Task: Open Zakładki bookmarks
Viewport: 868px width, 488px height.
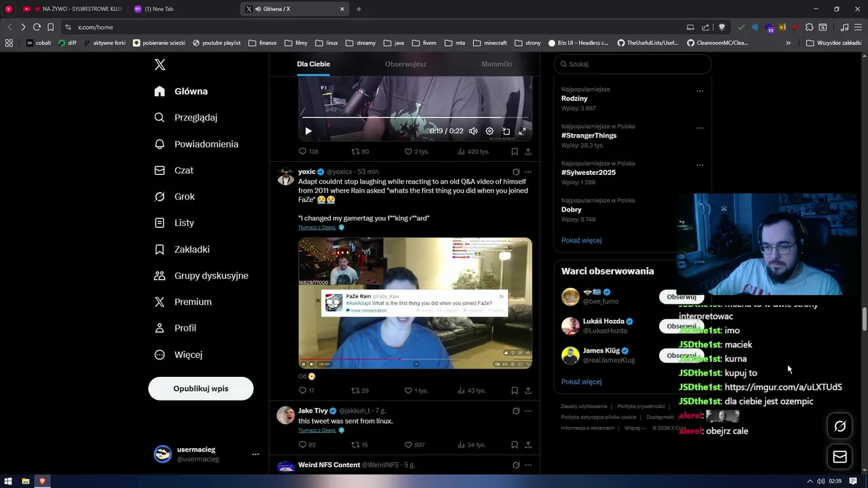Action: pos(182,249)
